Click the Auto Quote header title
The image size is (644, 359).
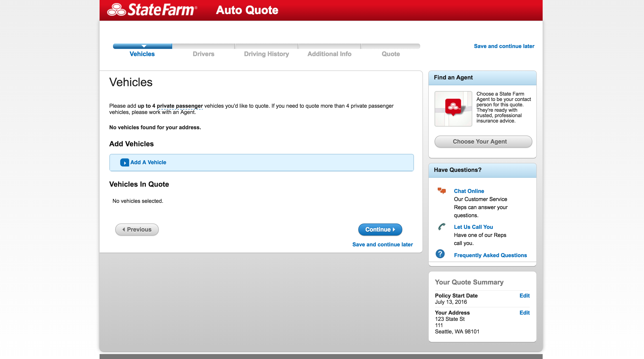[247, 10]
